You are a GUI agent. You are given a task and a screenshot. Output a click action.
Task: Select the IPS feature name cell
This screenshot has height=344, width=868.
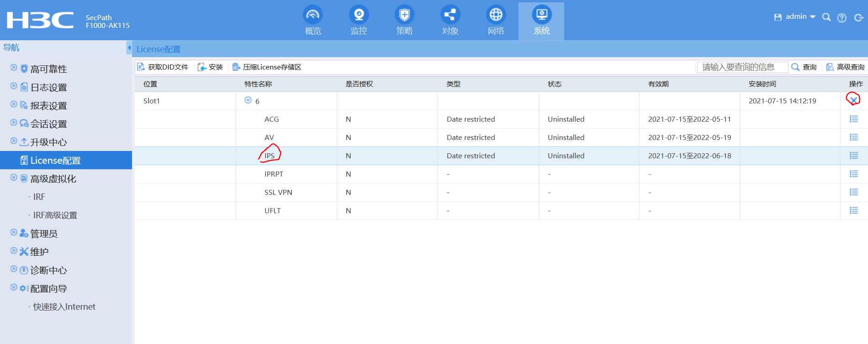(x=270, y=156)
